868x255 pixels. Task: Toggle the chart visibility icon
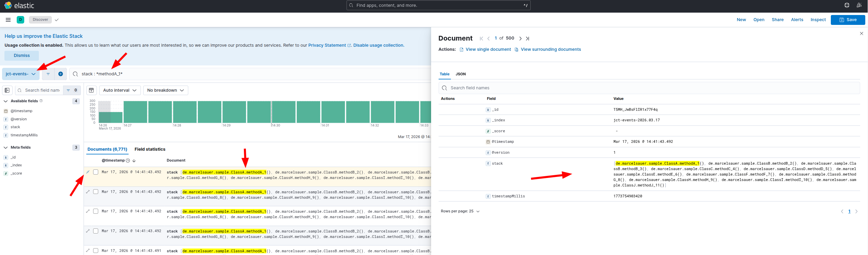(91, 90)
